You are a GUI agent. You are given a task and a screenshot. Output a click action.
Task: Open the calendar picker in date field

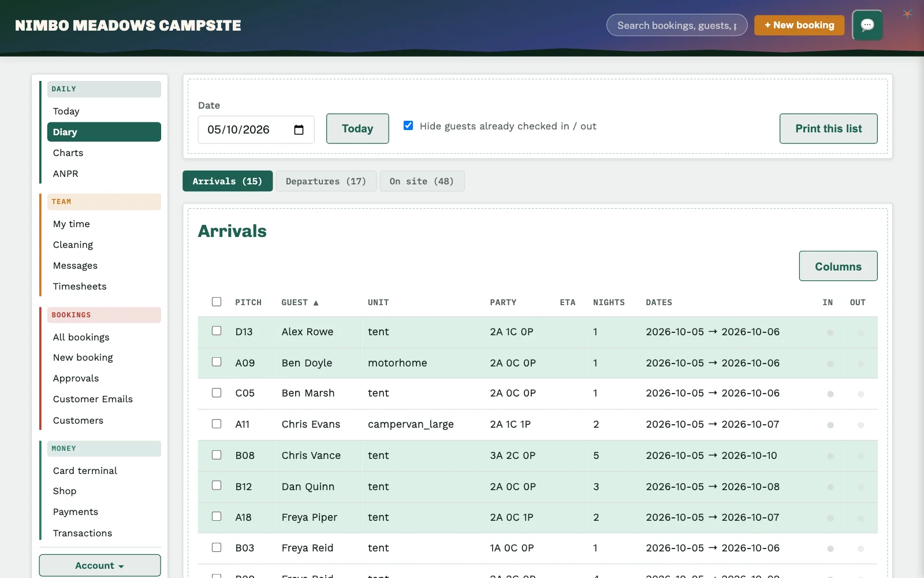pyautogui.click(x=299, y=129)
